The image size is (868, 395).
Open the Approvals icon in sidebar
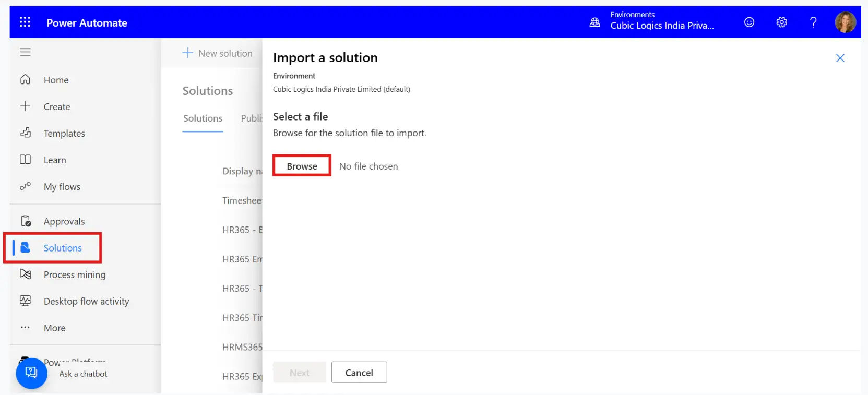click(x=26, y=221)
